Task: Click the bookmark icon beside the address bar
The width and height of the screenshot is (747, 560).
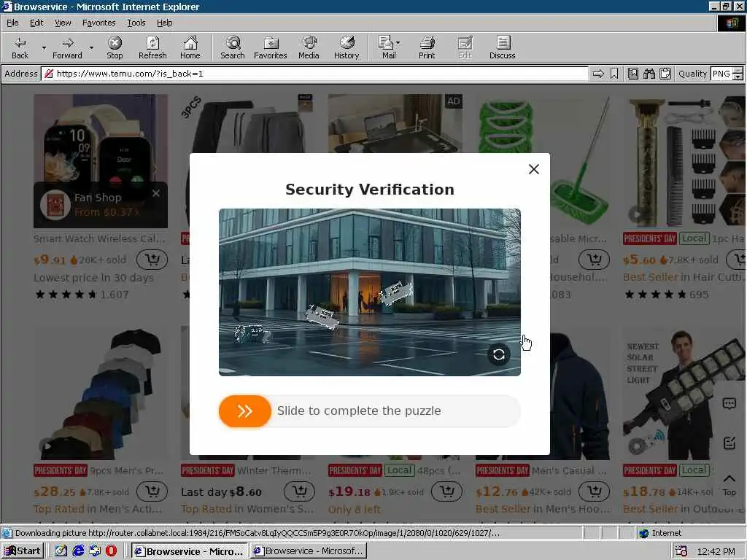Action: (614, 74)
